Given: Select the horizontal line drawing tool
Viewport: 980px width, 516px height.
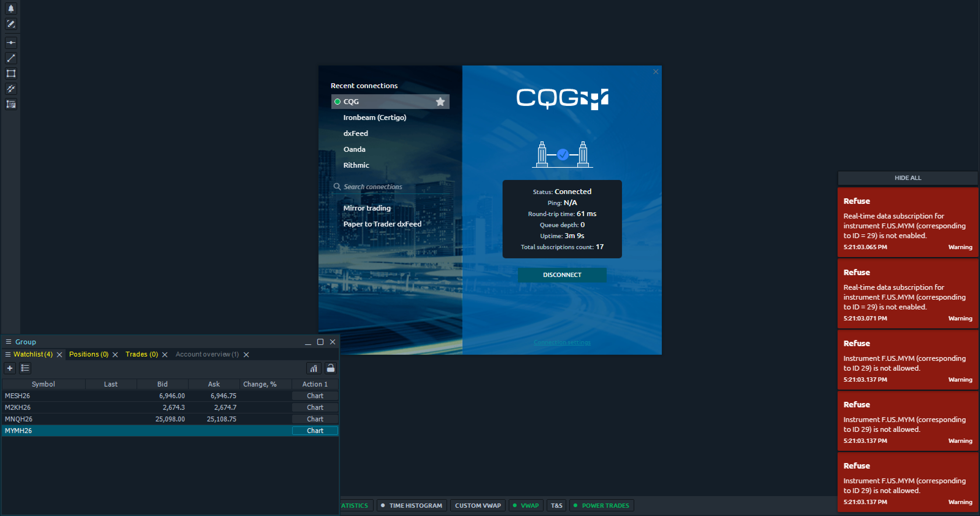Looking at the screenshot, I should point(11,43).
